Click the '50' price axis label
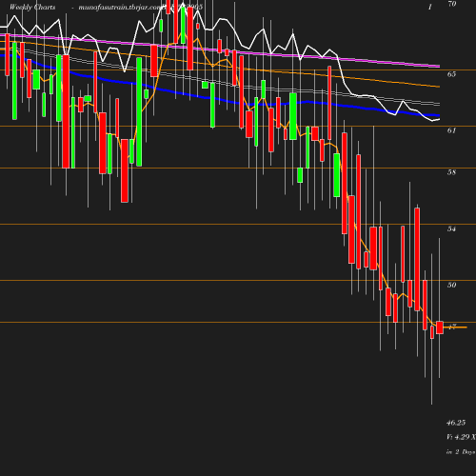 coord(451,285)
